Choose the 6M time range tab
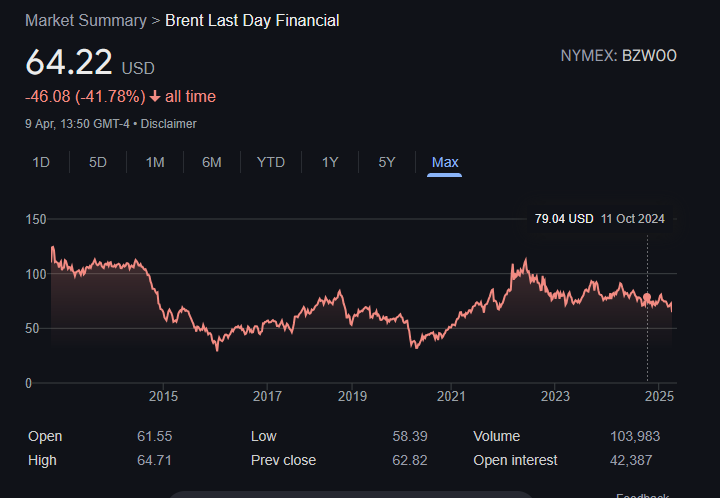Viewport: 720px width, 498px height. [x=212, y=162]
